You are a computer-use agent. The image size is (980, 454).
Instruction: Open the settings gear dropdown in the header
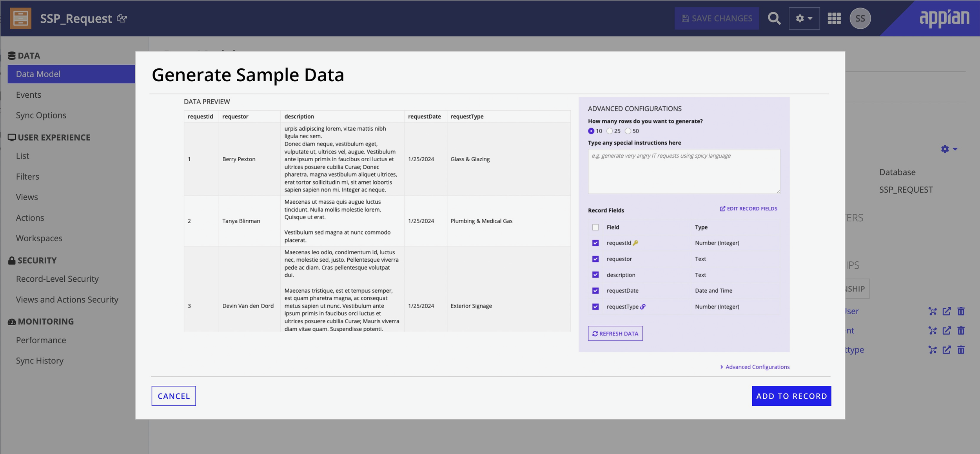804,18
